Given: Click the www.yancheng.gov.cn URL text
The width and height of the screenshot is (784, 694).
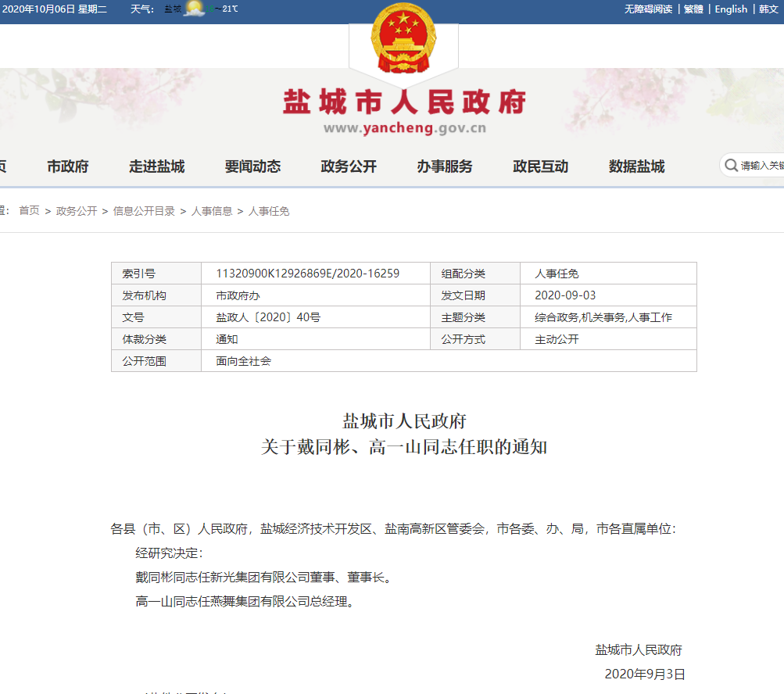Looking at the screenshot, I should pos(404,128).
